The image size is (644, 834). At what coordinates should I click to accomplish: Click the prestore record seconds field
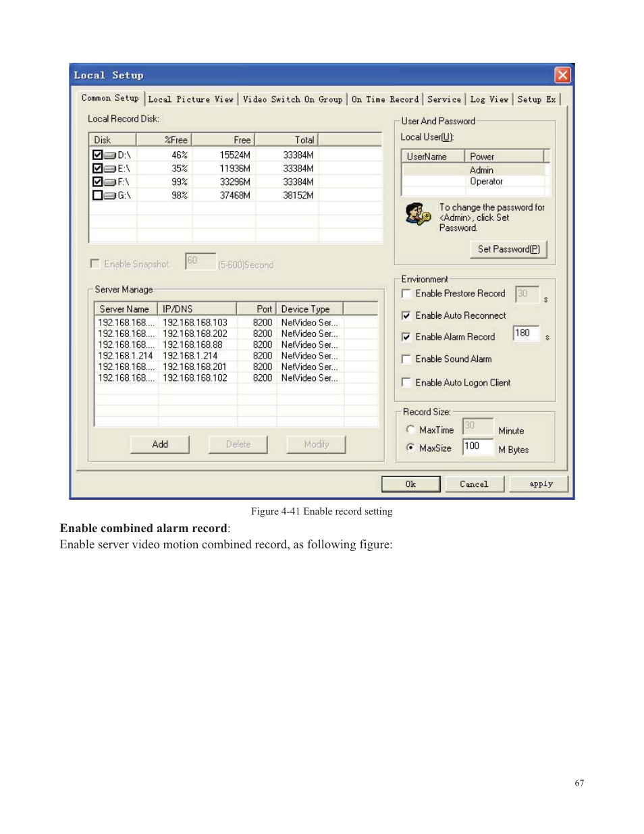click(x=527, y=294)
